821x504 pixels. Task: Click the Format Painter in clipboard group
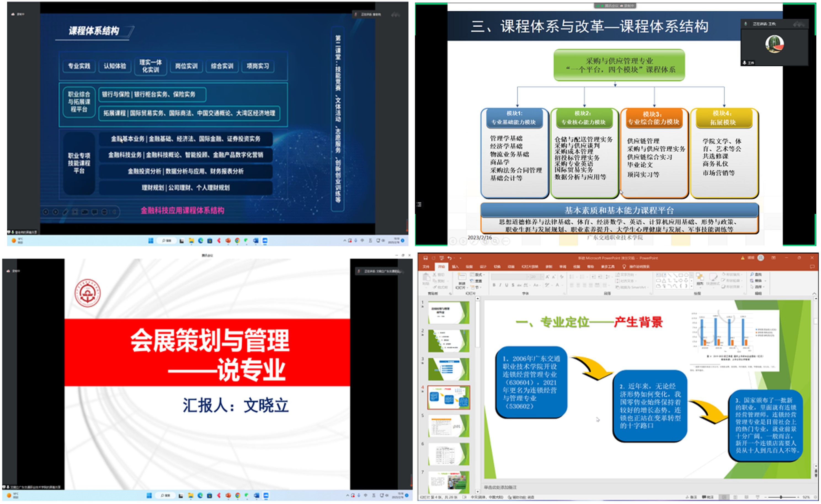click(440, 287)
